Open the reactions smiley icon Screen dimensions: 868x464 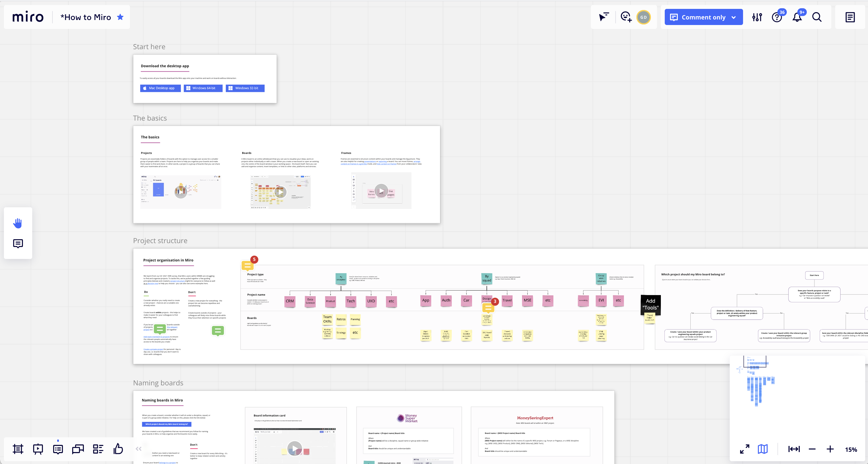click(626, 17)
